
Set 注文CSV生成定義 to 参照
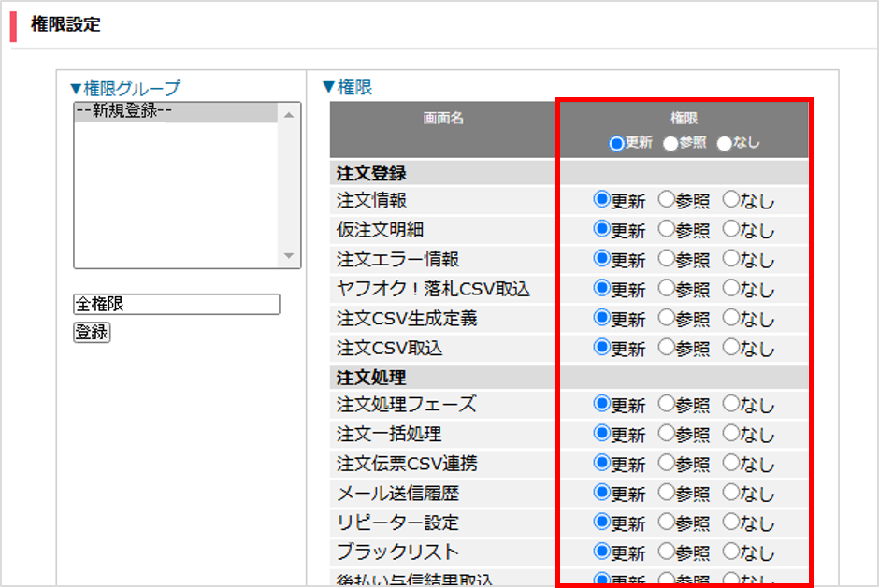(666, 318)
